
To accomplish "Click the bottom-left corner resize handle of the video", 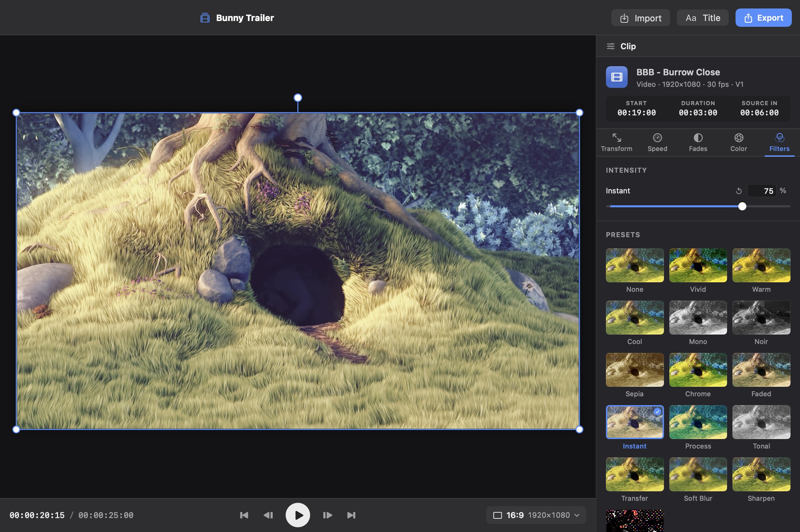I will 16,430.
